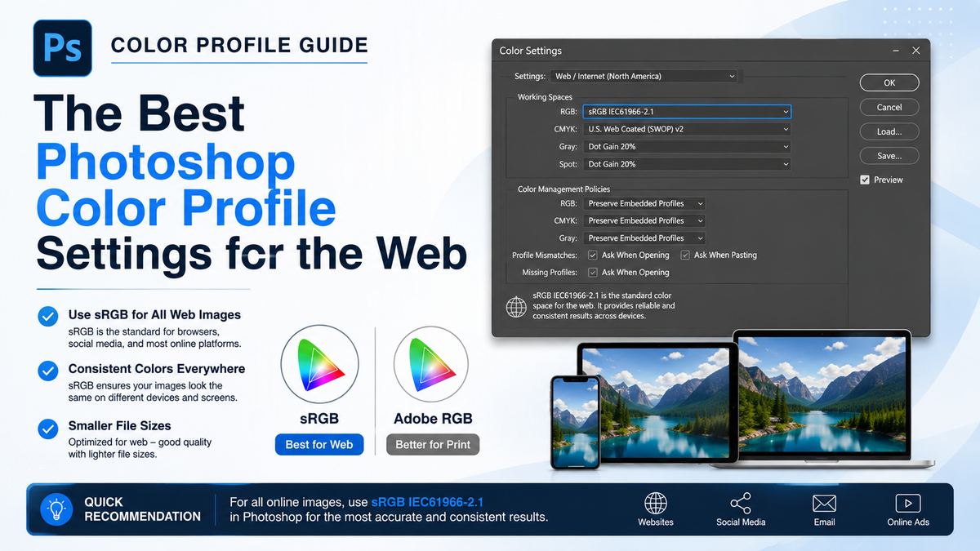980x551 pixels.
Task: Click the Photoshop Ps logo icon
Action: (x=62, y=48)
